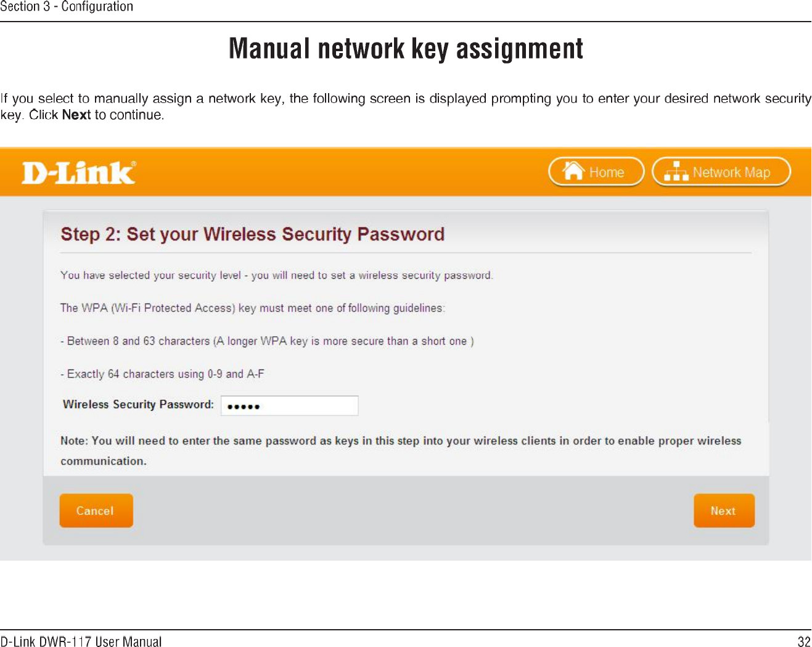Click the D-Link logo

[79, 173]
